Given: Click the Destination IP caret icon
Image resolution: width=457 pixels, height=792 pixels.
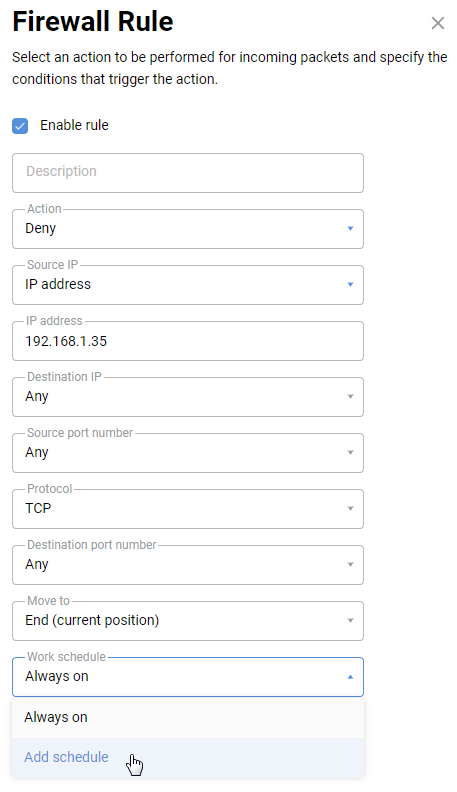Looking at the screenshot, I should (350, 397).
